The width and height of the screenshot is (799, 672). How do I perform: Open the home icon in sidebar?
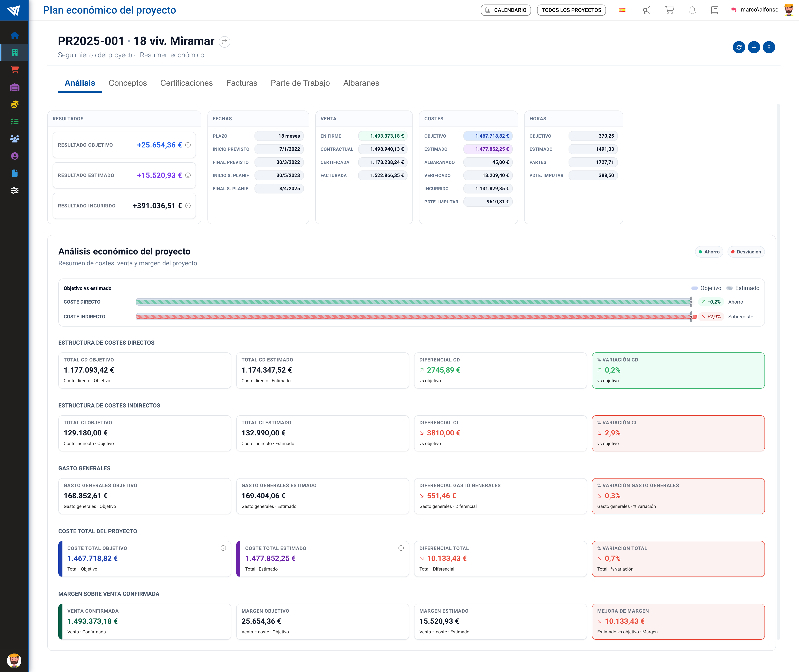(x=14, y=36)
